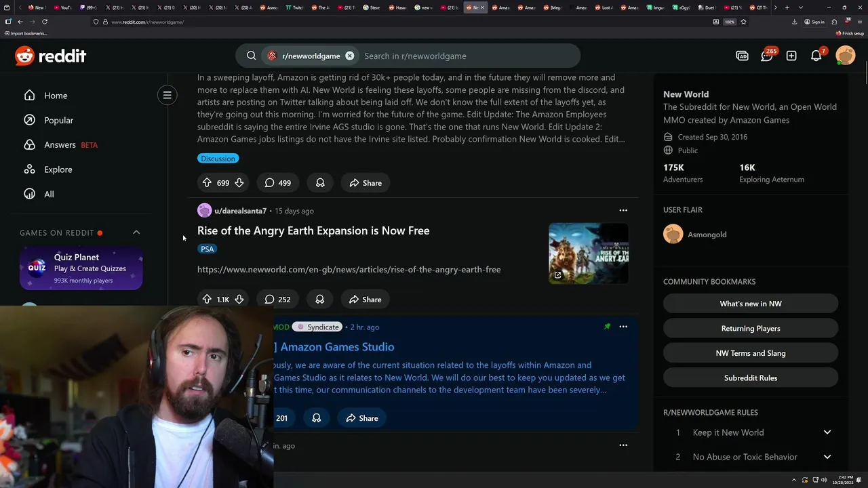Open What's new in NW bookmark

pos(751,304)
